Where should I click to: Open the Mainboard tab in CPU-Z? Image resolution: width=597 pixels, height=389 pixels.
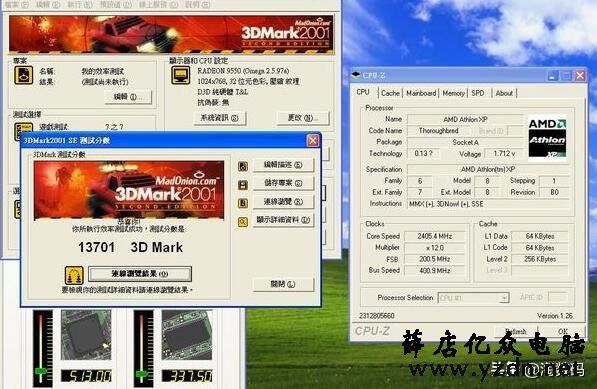(x=421, y=93)
